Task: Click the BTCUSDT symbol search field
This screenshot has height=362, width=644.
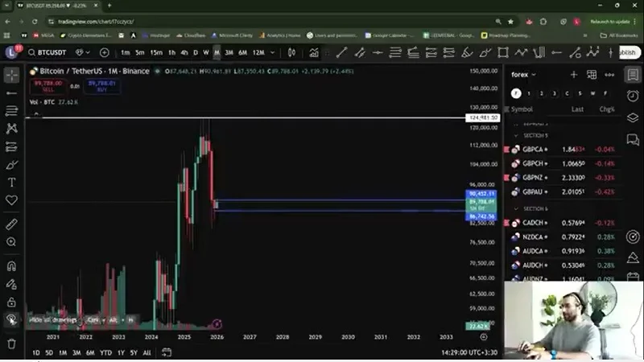Action: pyautogui.click(x=48, y=52)
